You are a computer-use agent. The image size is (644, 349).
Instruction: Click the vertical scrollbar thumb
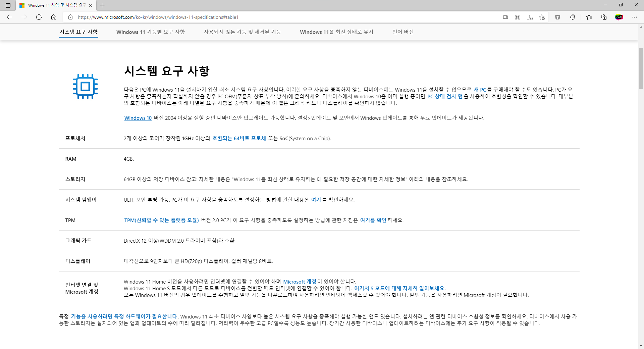tap(641, 68)
